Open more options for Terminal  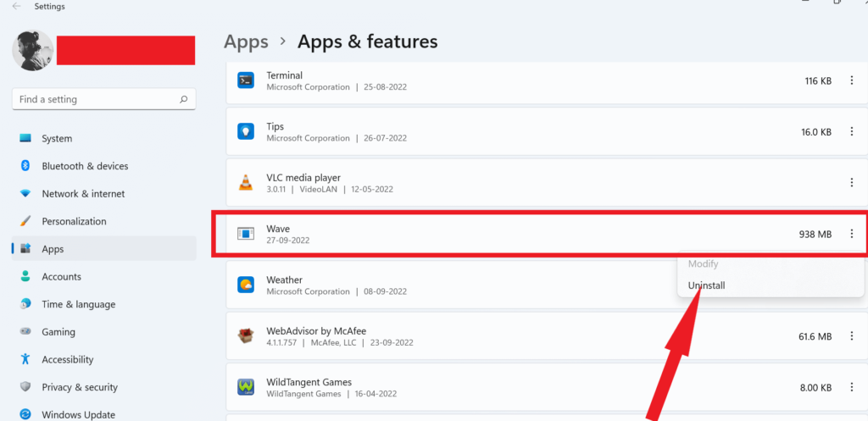[x=851, y=80]
